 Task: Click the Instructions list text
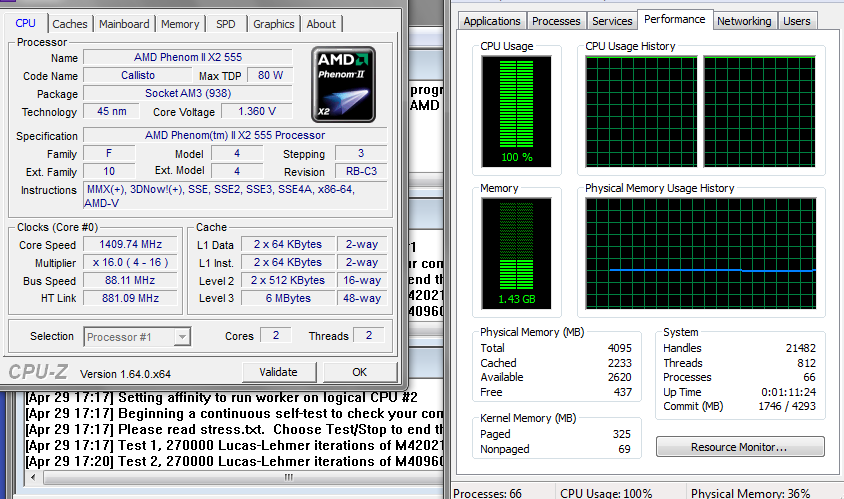(235, 196)
